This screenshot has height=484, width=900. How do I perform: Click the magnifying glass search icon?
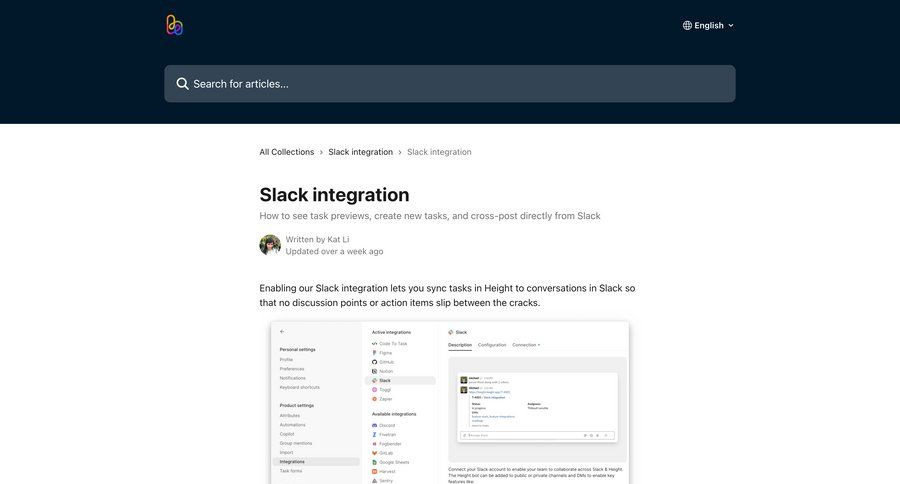[x=182, y=84]
